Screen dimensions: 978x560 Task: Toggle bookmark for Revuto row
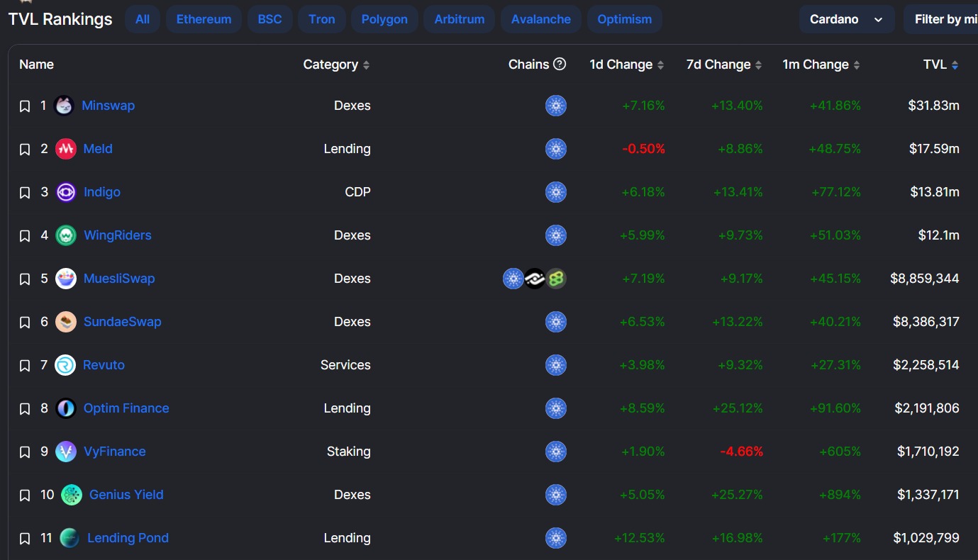click(25, 366)
